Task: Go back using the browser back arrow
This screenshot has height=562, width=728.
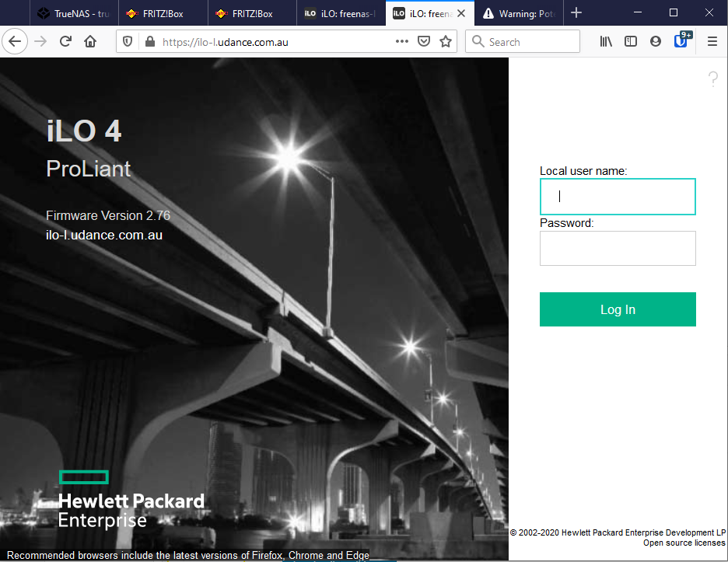Action: [15, 42]
